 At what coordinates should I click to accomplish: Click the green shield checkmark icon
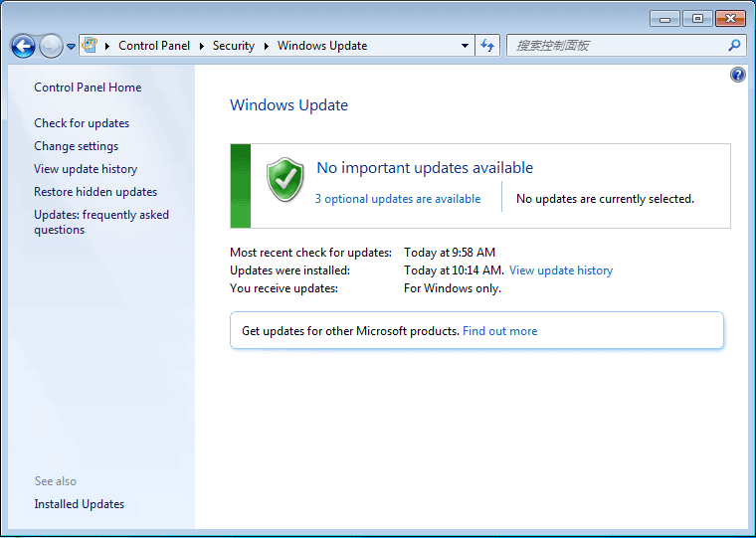click(284, 179)
